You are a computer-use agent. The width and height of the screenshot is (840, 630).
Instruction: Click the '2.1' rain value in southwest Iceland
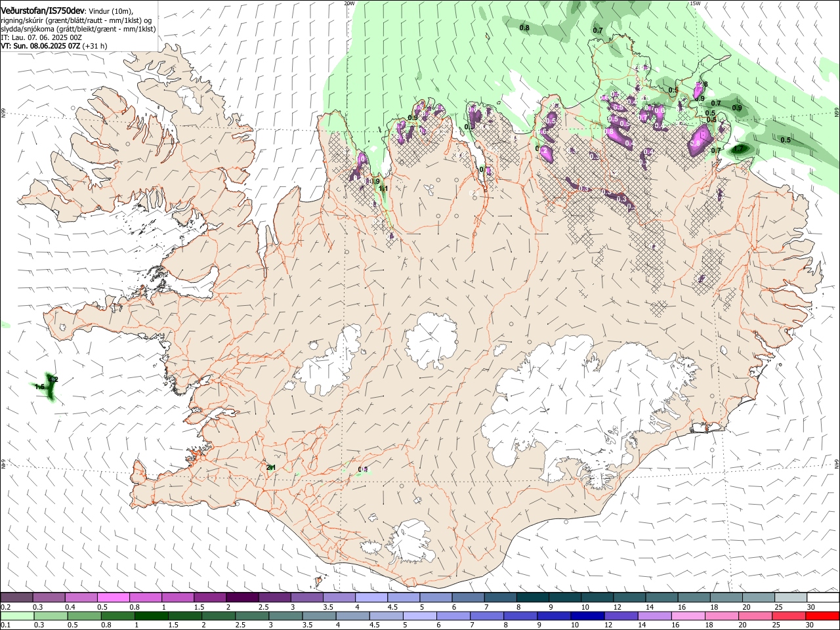(x=271, y=467)
